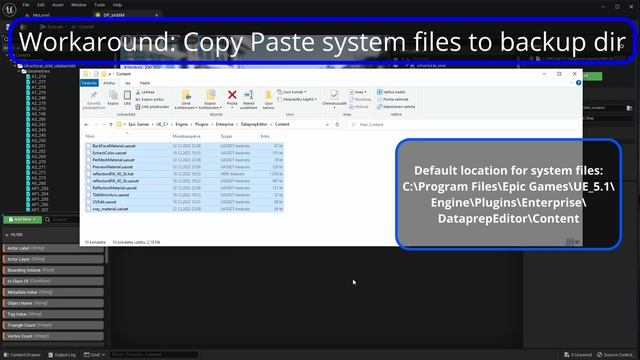This screenshot has width=640, height=360.
Task: Click the Leikkaa cut item in Explorer
Action: point(145,92)
